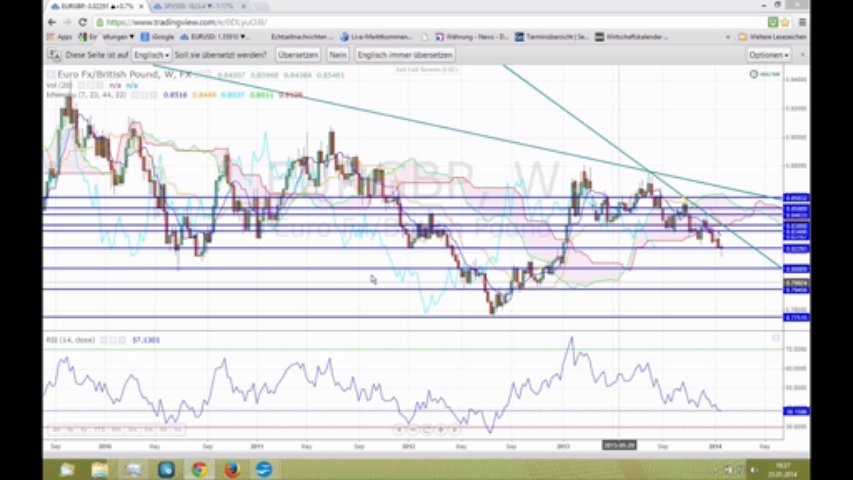The height and width of the screenshot is (480, 853).
Task: Toggle the checkbox before Euro Fx/British Pound title
Action: click(x=51, y=75)
